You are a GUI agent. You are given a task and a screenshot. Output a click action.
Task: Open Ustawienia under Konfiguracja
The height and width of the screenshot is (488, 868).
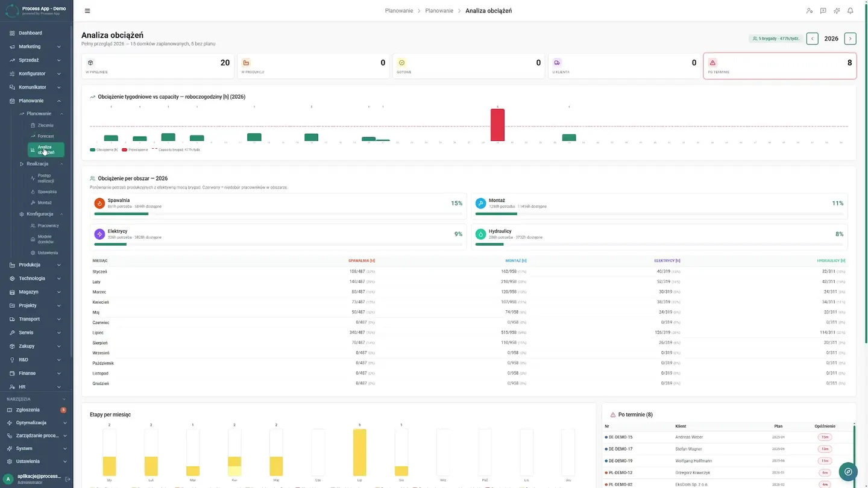click(46, 253)
